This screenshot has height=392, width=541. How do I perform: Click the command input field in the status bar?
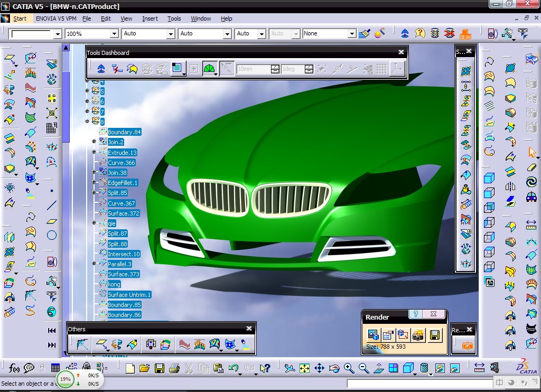coord(419,384)
